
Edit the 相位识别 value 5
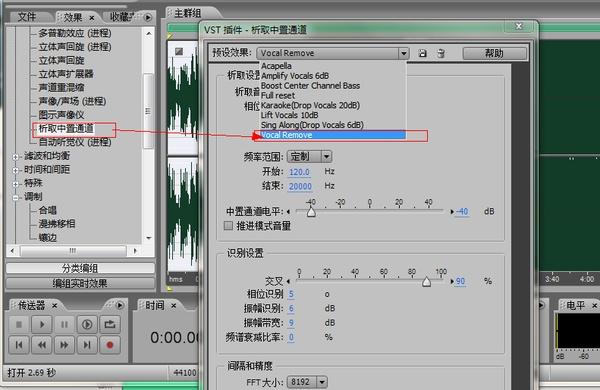point(291,294)
